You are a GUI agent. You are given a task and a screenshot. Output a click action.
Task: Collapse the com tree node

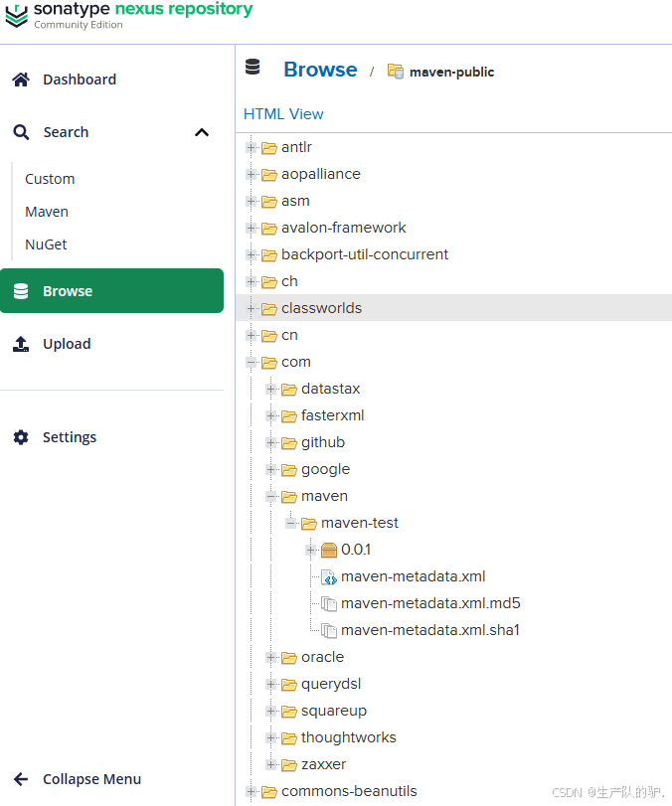251,363
